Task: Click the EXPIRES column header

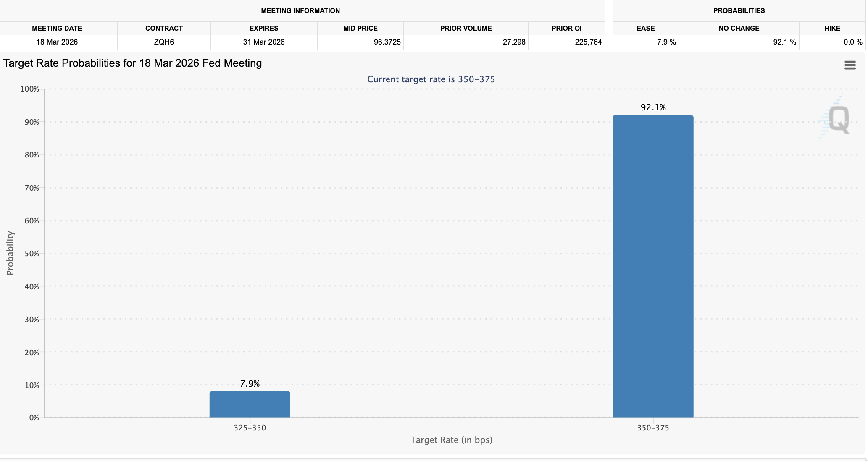Action: 263,28
